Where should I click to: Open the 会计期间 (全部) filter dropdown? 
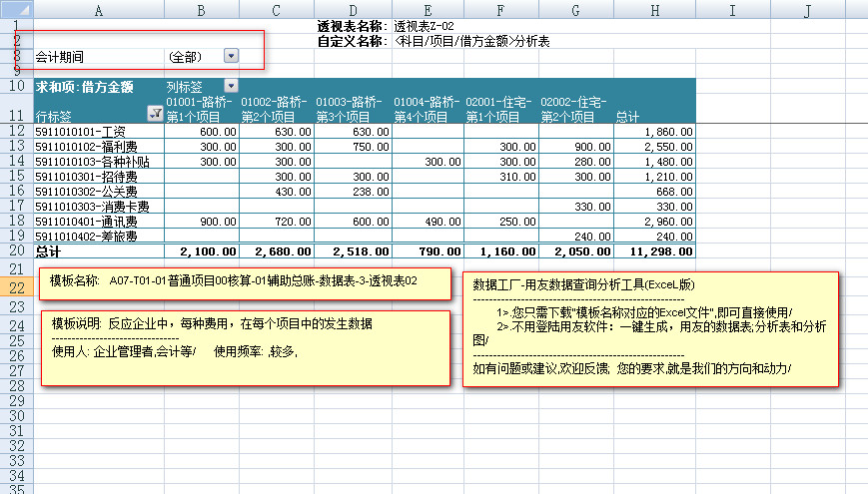(231, 57)
